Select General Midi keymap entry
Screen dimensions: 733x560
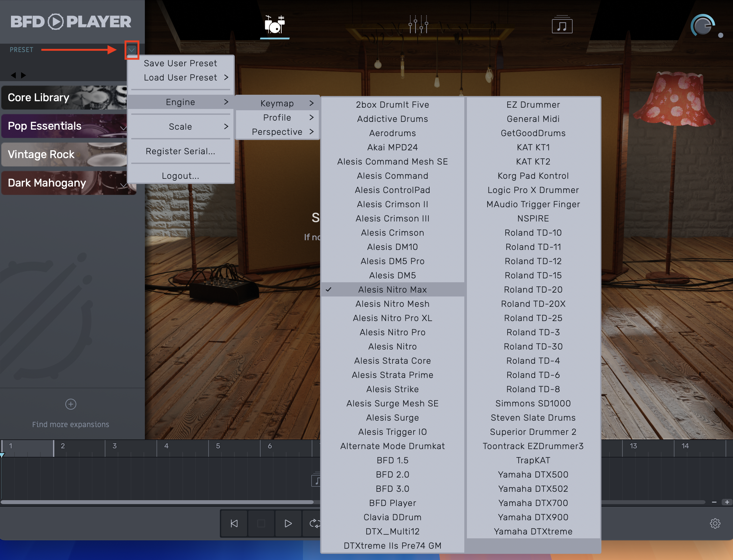click(x=533, y=119)
